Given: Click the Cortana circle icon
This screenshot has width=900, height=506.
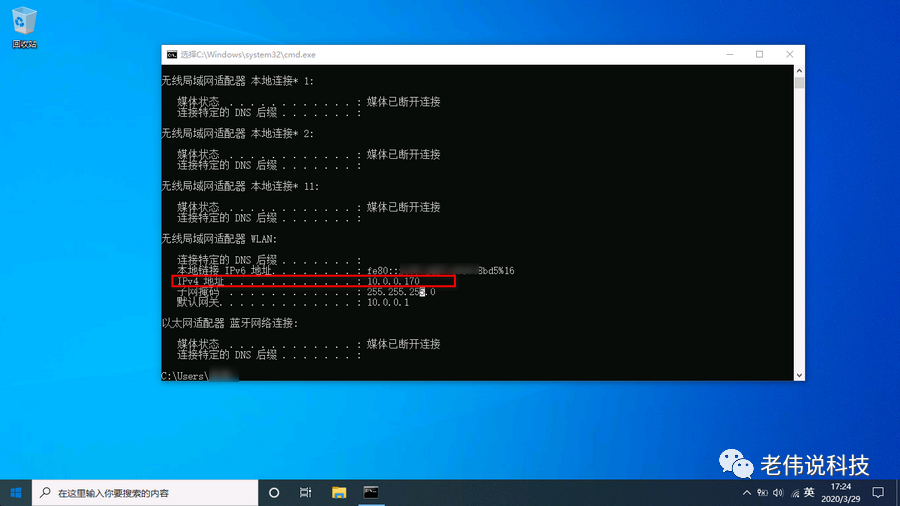Looking at the screenshot, I should click(274, 493).
